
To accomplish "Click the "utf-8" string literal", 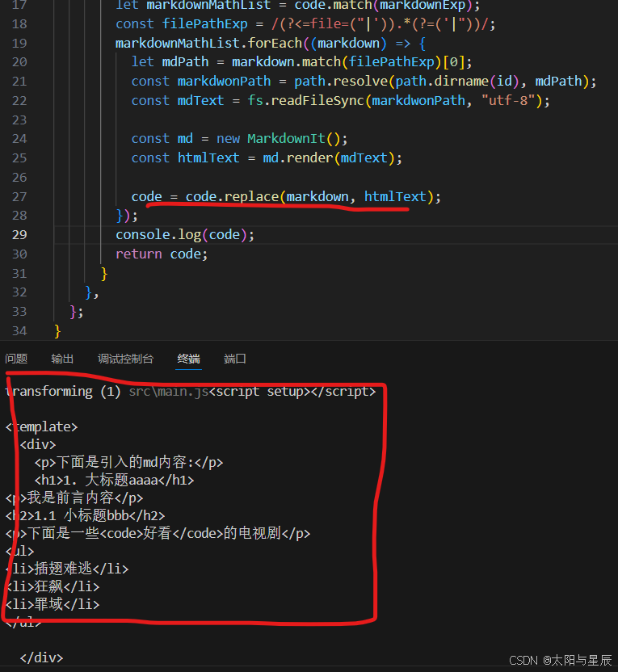I will (508, 101).
